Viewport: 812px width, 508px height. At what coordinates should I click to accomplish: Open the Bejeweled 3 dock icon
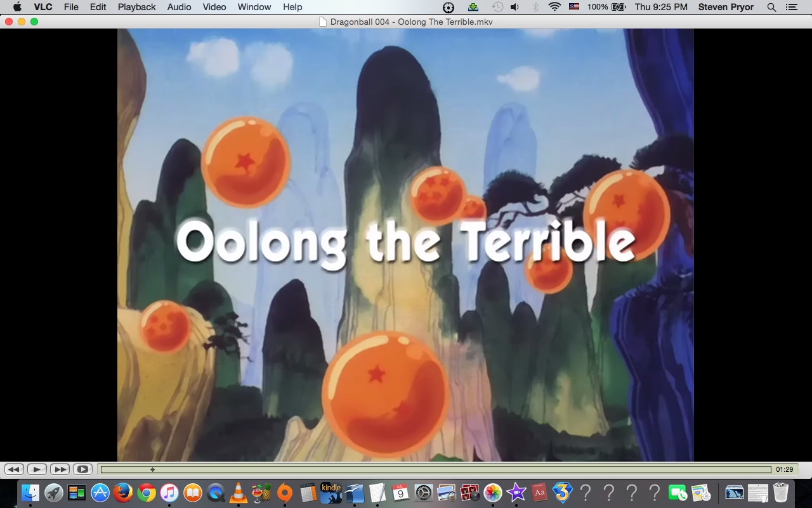(x=563, y=492)
